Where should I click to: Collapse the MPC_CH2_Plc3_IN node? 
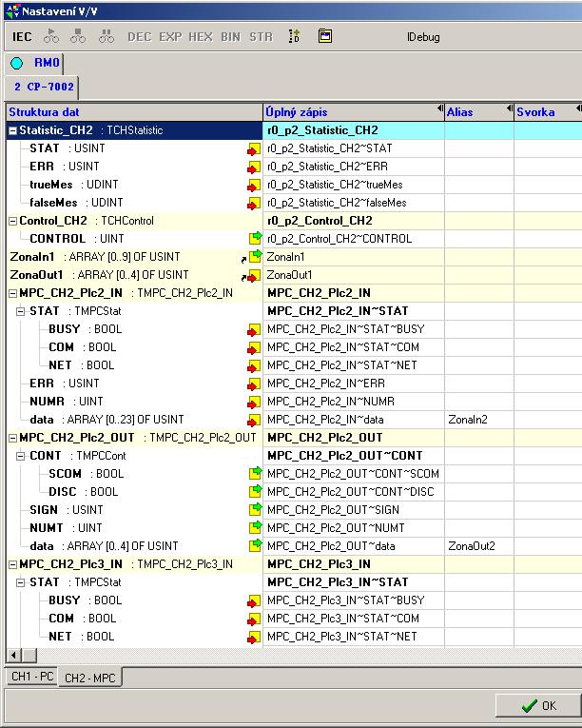[x=13, y=565]
